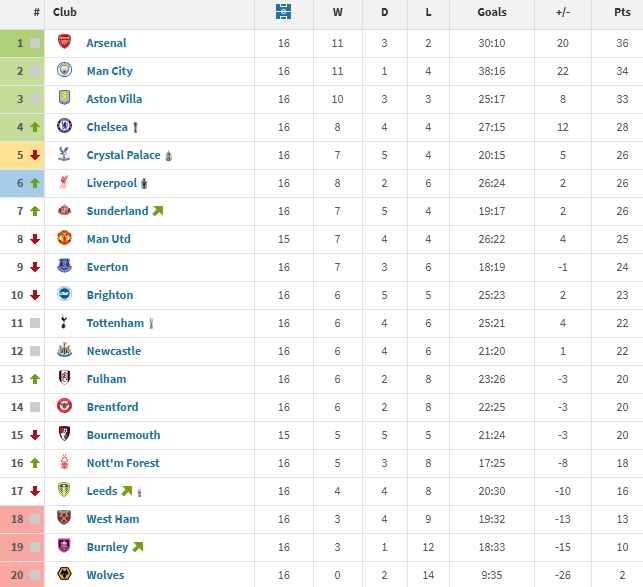Click the red down arrow in Everton's row
This screenshot has width=643, height=587.
[35, 267]
